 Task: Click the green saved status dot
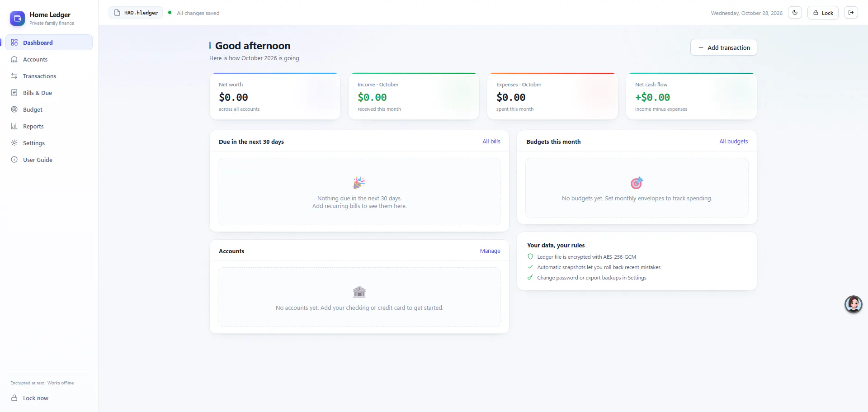[x=170, y=13]
